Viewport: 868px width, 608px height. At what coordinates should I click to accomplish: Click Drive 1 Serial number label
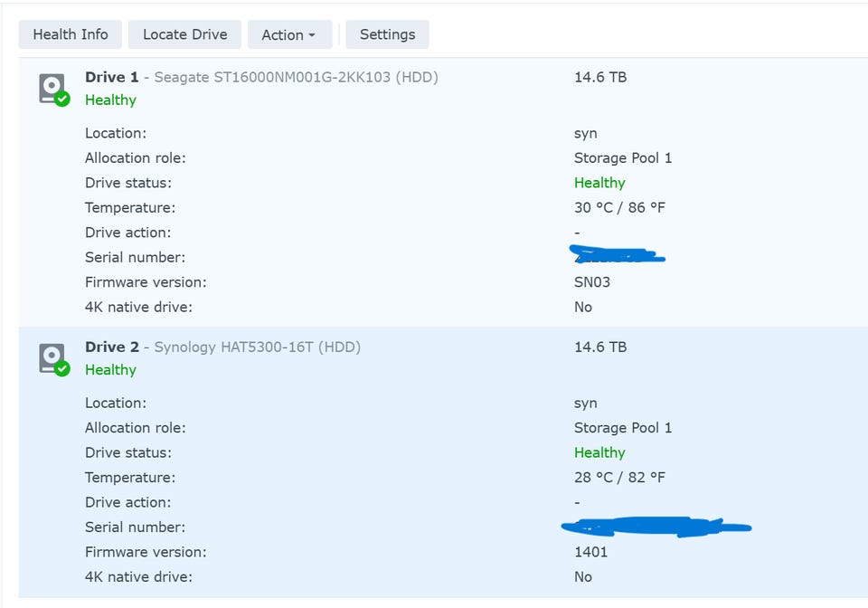pos(135,258)
